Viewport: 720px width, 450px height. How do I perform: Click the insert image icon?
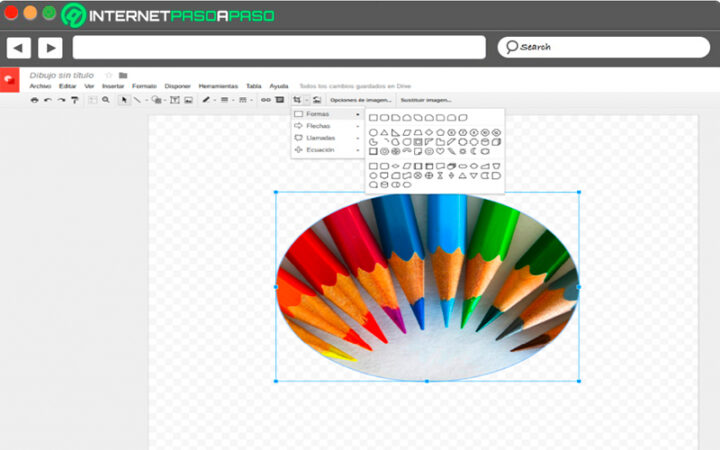(189, 100)
